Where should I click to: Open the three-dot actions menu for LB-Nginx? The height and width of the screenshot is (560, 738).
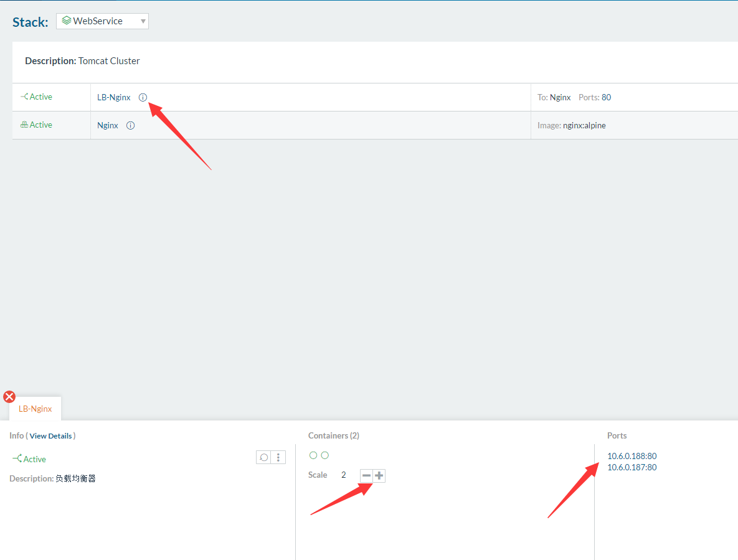[x=278, y=457]
